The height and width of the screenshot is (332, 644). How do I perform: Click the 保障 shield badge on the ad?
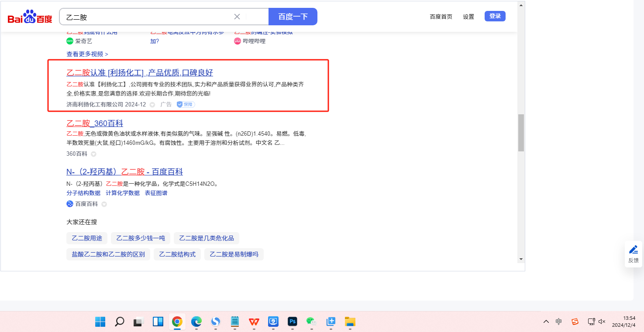tap(186, 104)
